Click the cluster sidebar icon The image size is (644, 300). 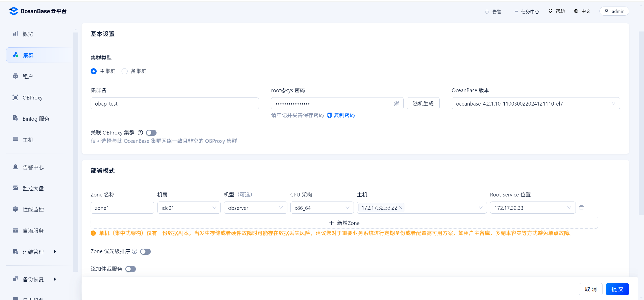(x=16, y=55)
